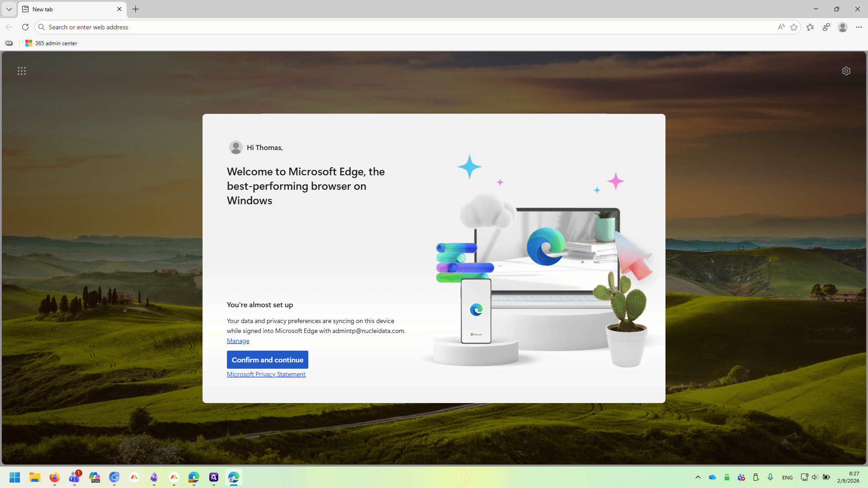Image resolution: width=868 pixels, height=488 pixels.
Task: Click the Read aloud icon in address bar
Action: pyautogui.click(x=781, y=27)
